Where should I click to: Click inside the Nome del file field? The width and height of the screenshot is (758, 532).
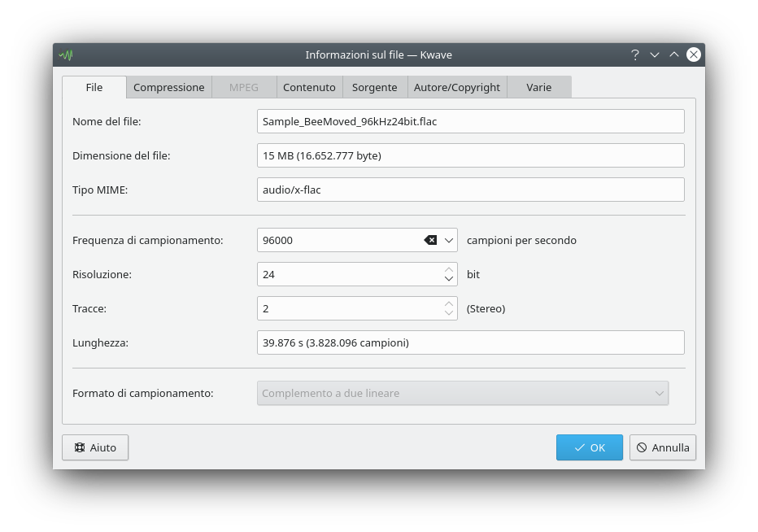(x=470, y=121)
